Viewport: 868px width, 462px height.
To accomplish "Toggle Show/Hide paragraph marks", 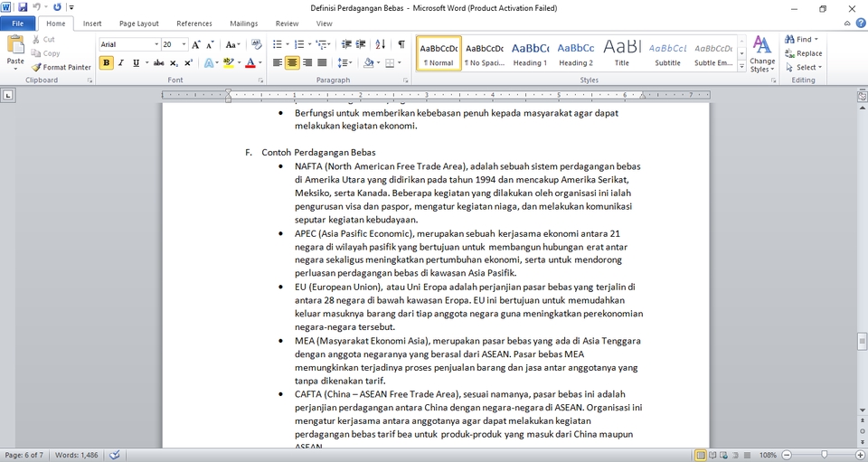I will pyautogui.click(x=401, y=44).
